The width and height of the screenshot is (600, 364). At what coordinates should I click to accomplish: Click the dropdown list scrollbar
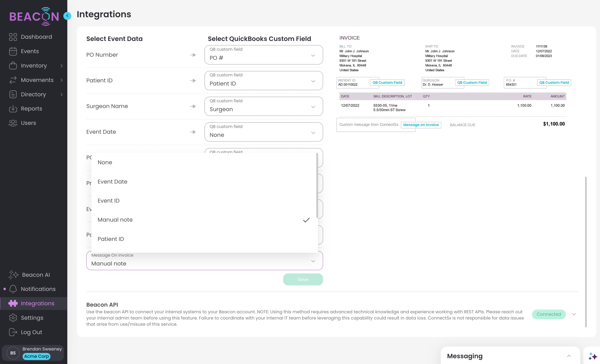click(x=317, y=185)
